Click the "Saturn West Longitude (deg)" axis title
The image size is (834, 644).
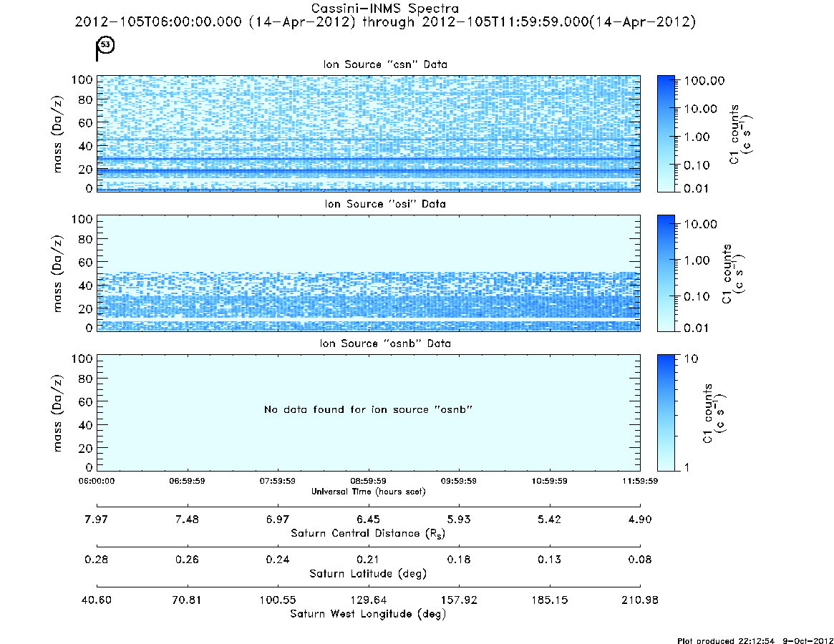[x=368, y=614]
